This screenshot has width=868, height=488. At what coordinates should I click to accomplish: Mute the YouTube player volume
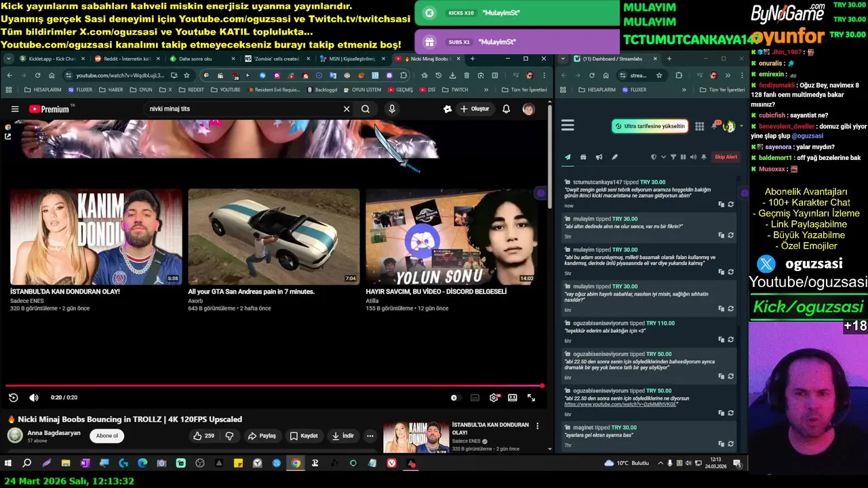pyautogui.click(x=34, y=398)
